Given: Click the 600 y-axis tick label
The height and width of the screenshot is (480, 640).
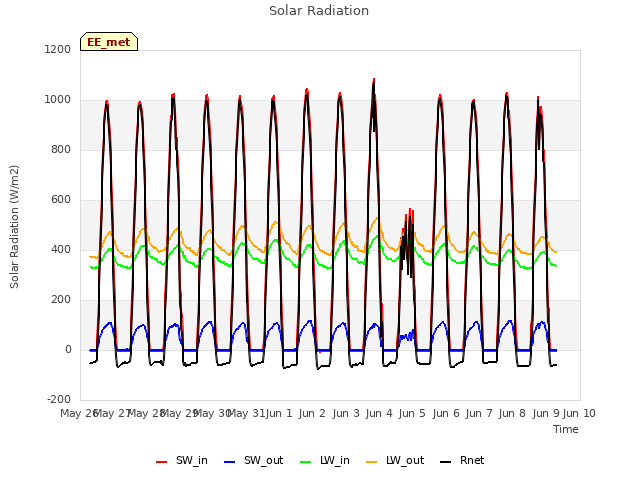Looking at the screenshot, I should pos(61,200).
